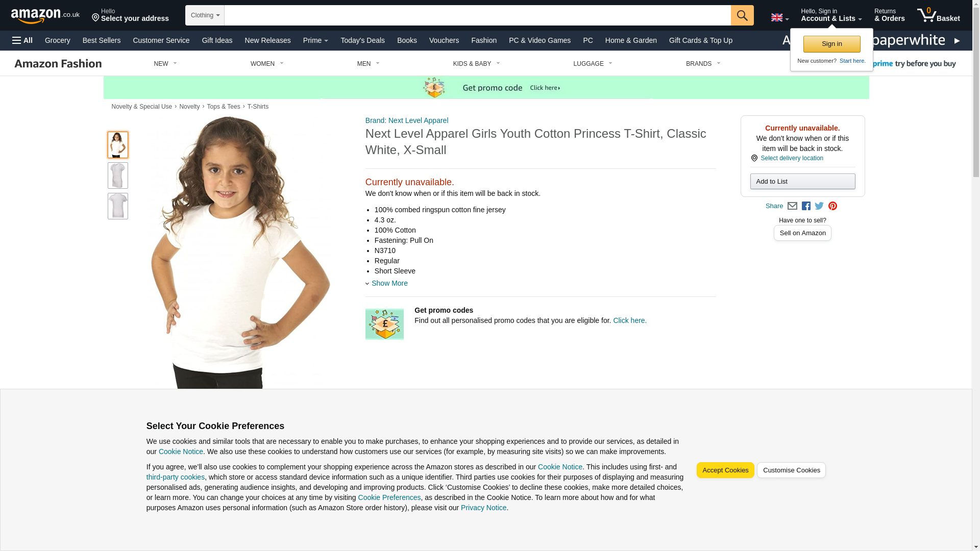Click the yellow Sign in button
The image size is (980, 551).
(832, 44)
